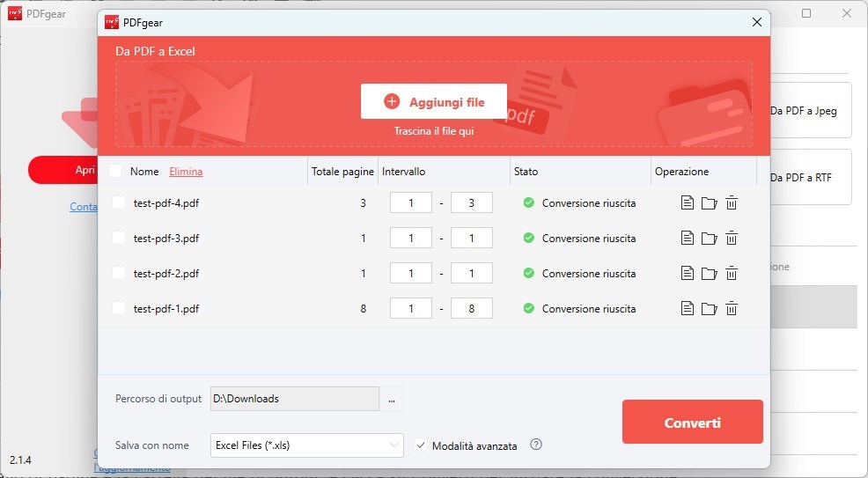
Task: Delete test-pdf-4.pdf from the list
Action: pos(732,203)
